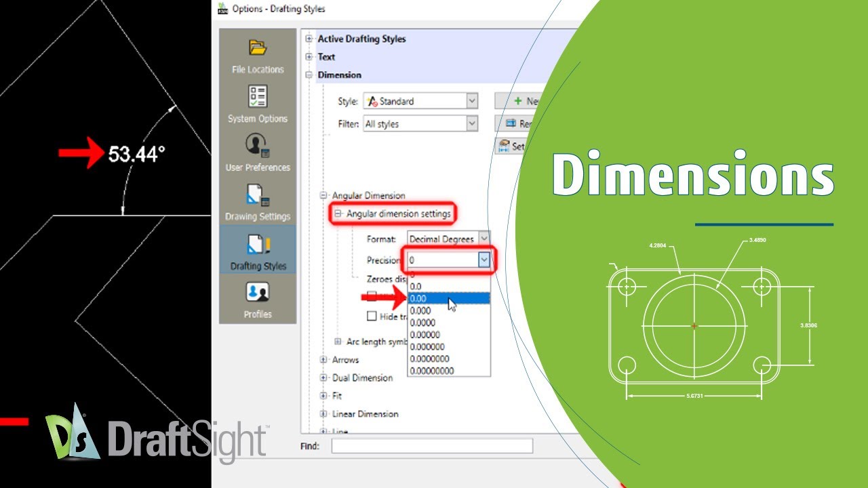Collapse Angular dimension settings node

tap(338, 214)
